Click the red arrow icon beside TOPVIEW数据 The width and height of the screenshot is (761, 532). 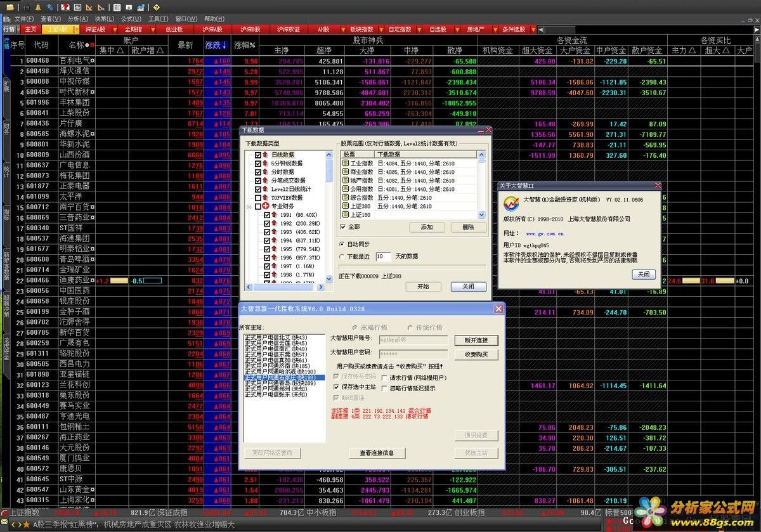265,198
